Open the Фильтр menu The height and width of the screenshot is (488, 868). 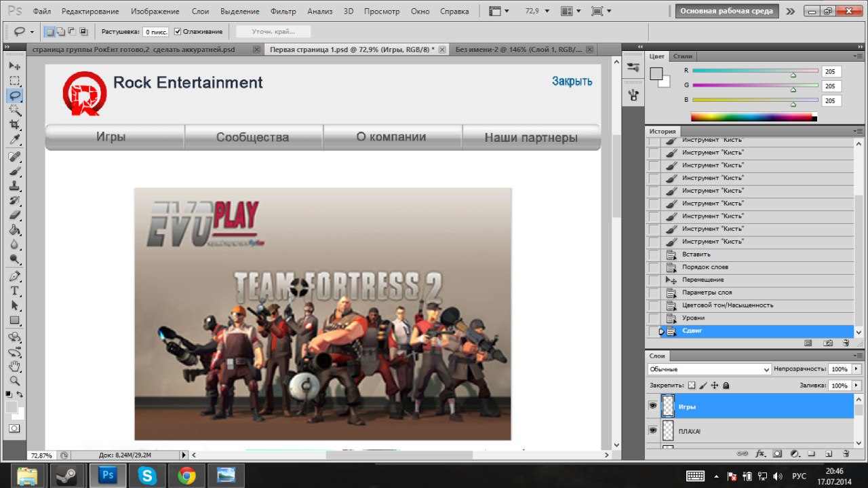coord(283,12)
